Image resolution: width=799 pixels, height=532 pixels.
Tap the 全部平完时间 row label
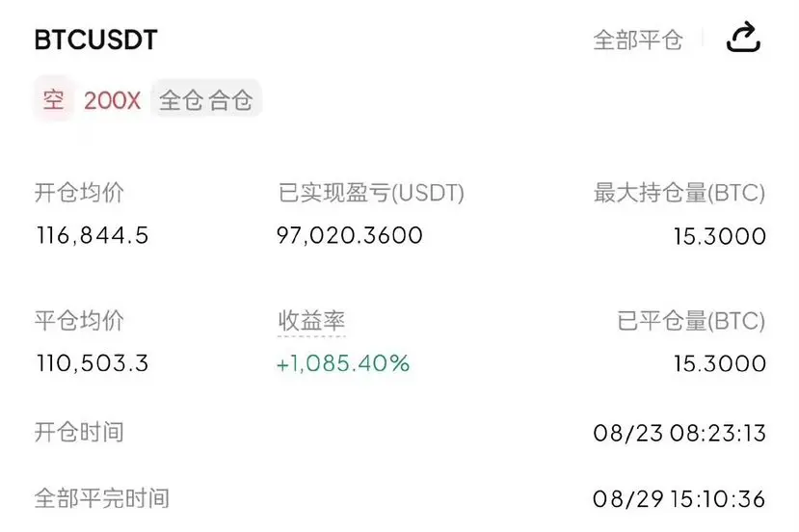tap(101, 498)
